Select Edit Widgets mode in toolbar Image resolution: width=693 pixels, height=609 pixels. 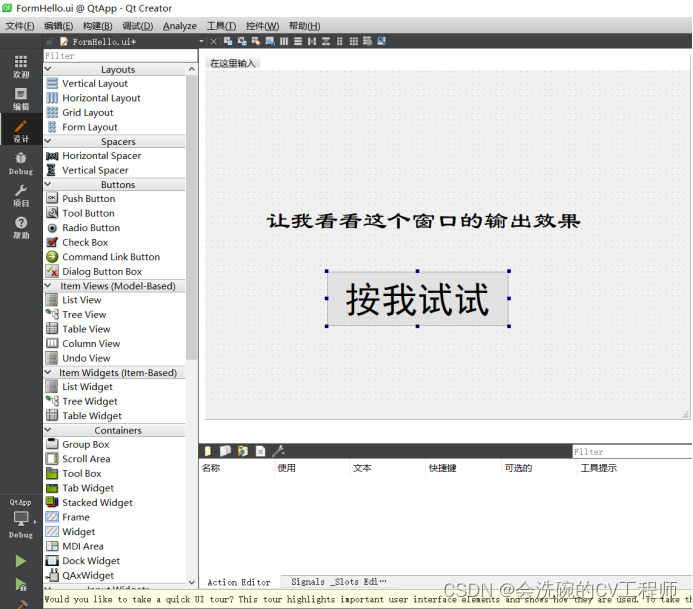tap(228, 41)
